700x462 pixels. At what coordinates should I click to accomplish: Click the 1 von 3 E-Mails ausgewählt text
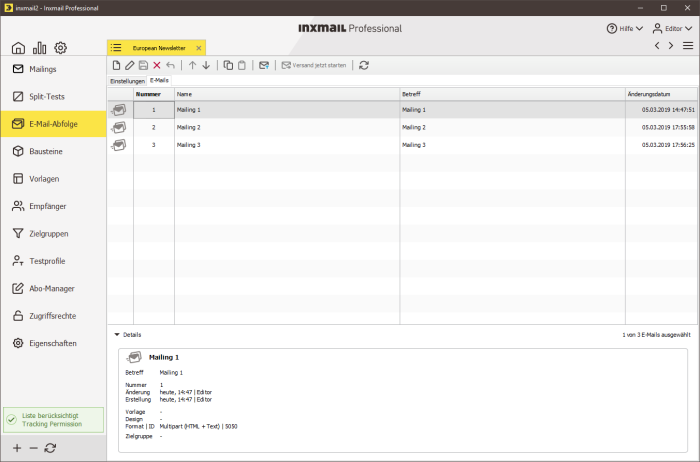[x=656, y=335]
